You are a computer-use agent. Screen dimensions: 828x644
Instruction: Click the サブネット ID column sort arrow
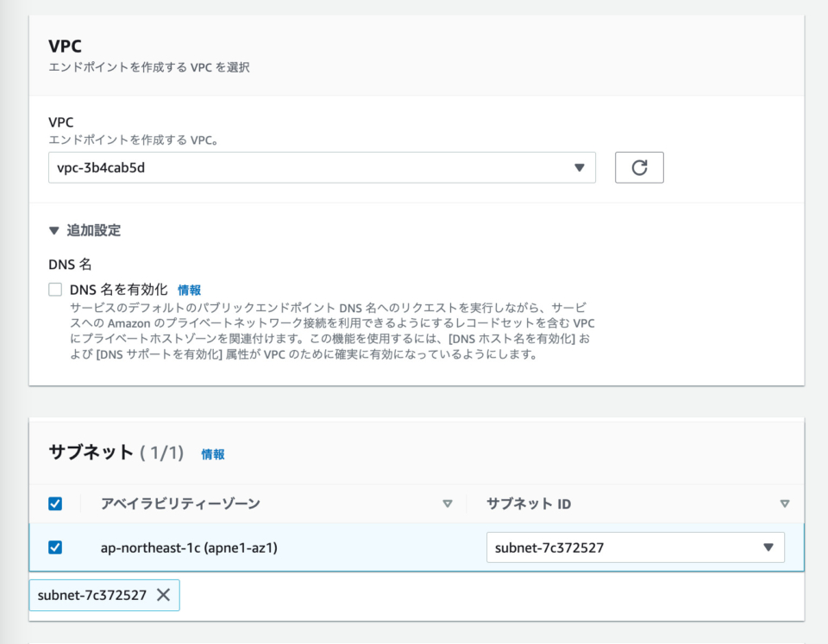coord(784,503)
